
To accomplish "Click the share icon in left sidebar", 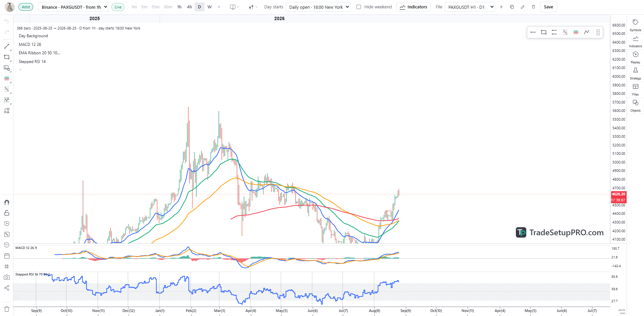I will tap(7, 288).
